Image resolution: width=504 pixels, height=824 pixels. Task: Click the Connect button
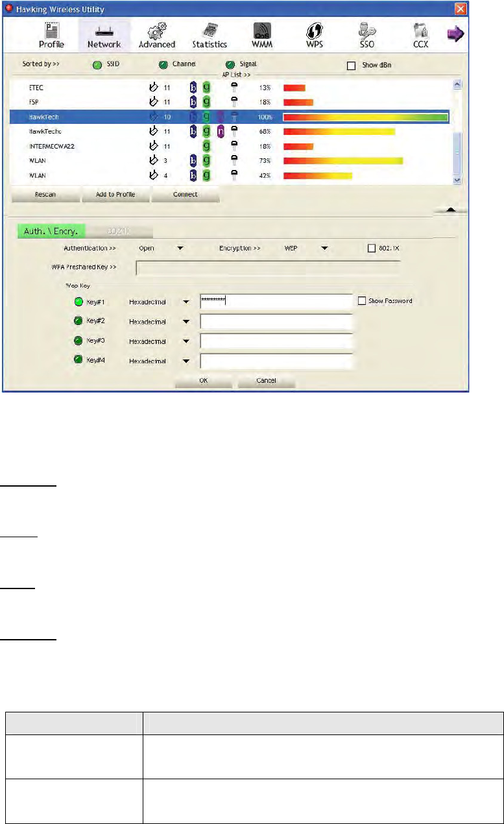[x=185, y=195]
